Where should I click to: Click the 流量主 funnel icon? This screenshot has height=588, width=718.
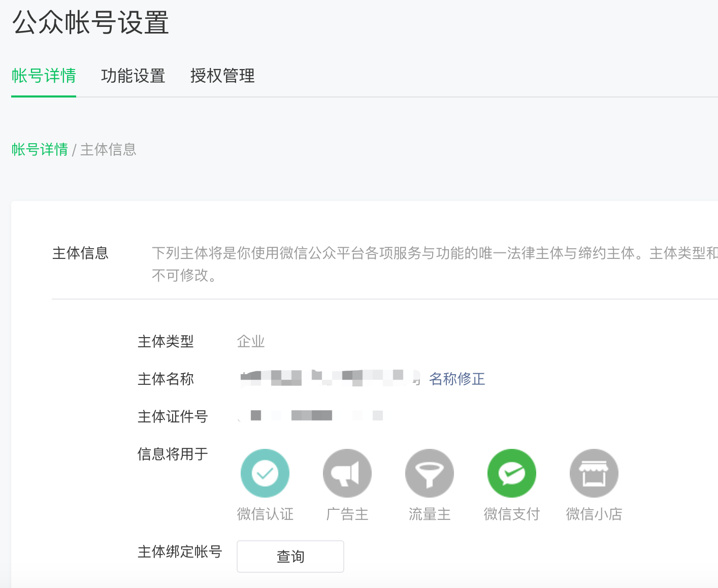430,473
